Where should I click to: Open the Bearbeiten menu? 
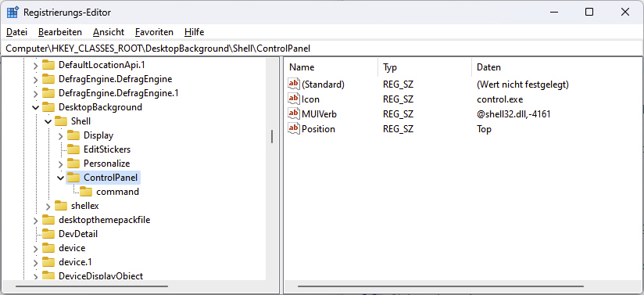60,32
